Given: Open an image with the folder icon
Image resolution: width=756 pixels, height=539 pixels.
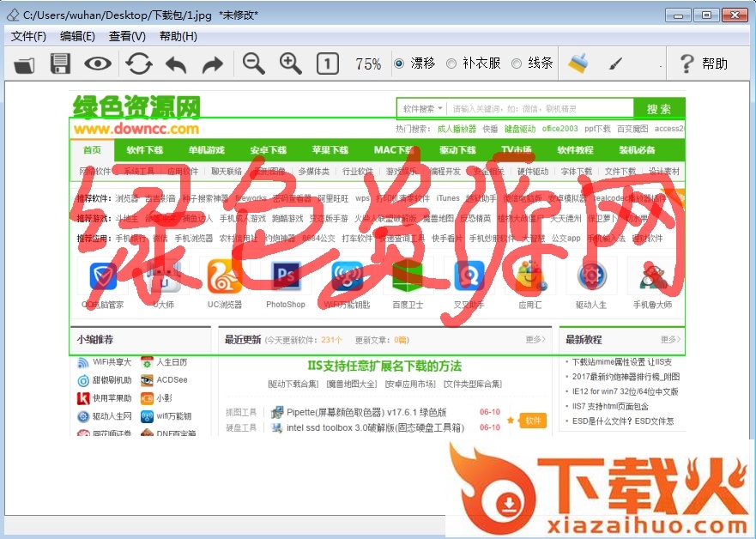Looking at the screenshot, I should pos(24,64).
